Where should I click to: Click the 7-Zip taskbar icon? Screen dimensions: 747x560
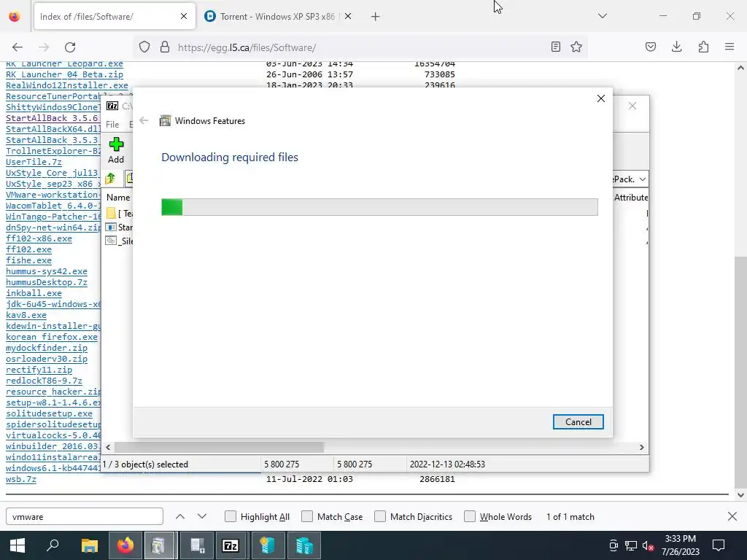231,545
